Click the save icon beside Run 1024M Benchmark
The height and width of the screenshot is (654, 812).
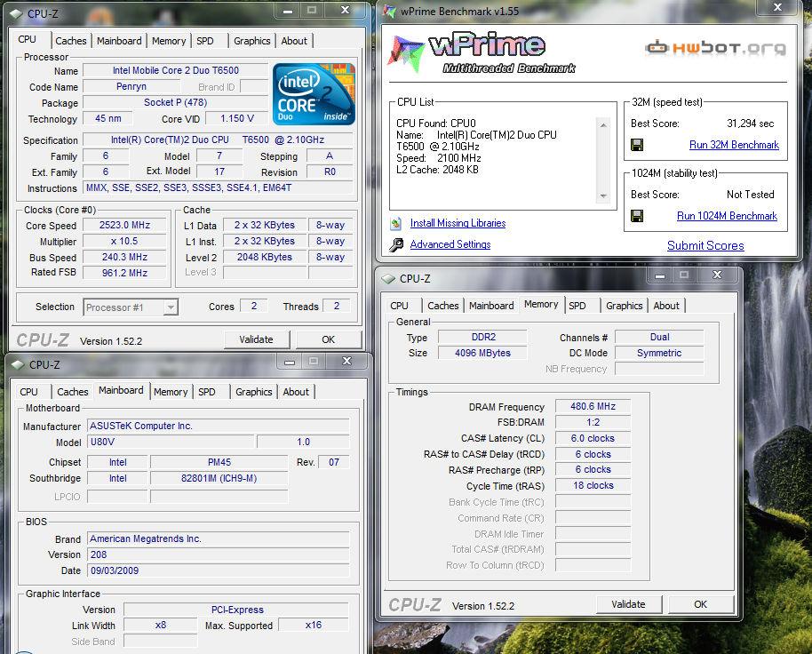pyautogui.click(x=637, y=216)
